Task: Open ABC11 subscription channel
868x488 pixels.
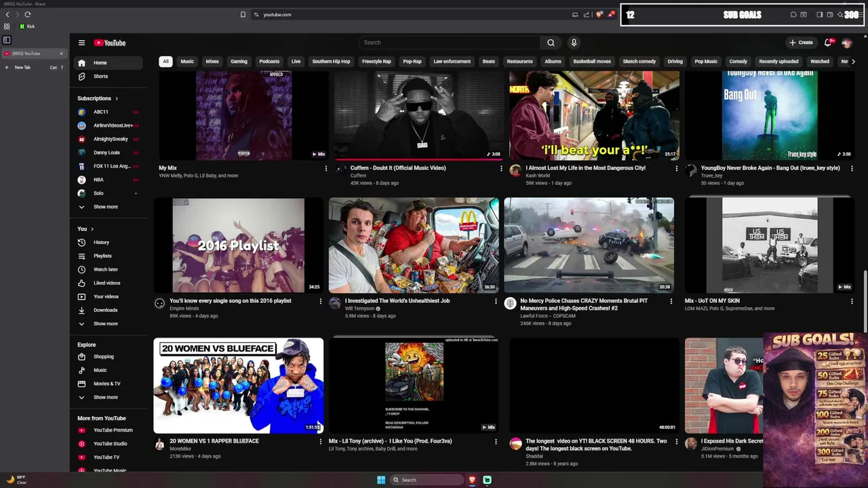Action: [108, 112]
